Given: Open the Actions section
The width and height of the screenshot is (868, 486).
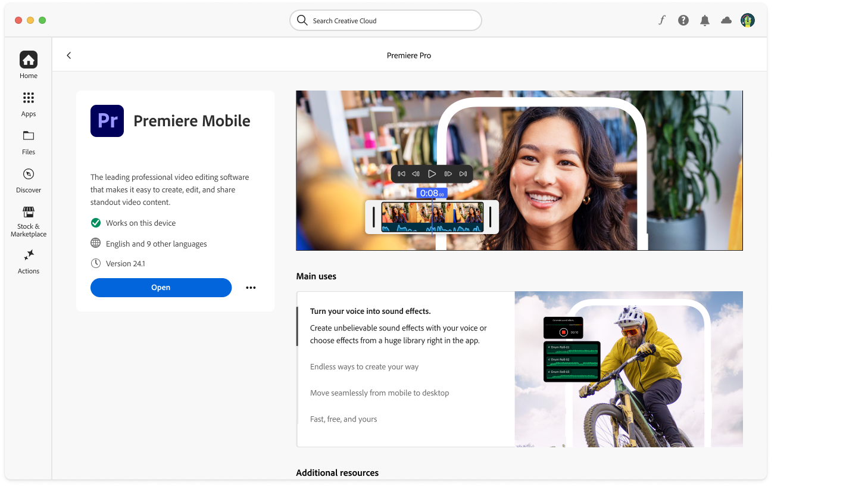Looking at the screenshot, I should [29, 261].
